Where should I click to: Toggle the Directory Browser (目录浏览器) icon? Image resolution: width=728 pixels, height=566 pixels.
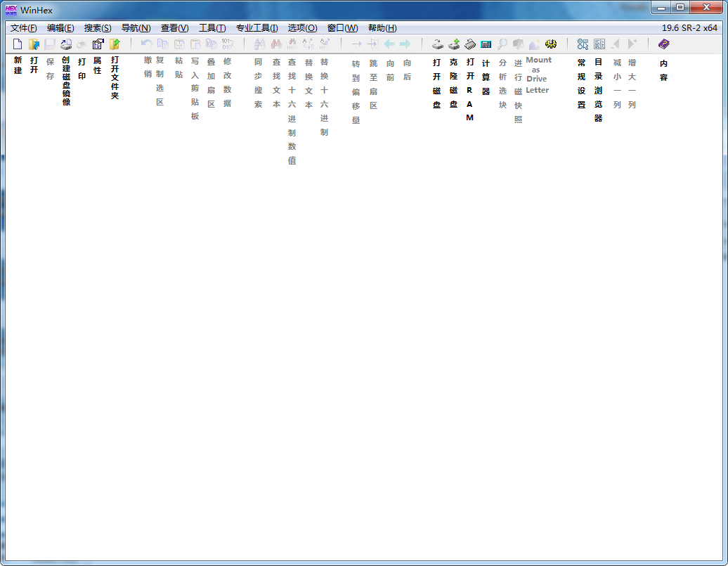(599, 44)
